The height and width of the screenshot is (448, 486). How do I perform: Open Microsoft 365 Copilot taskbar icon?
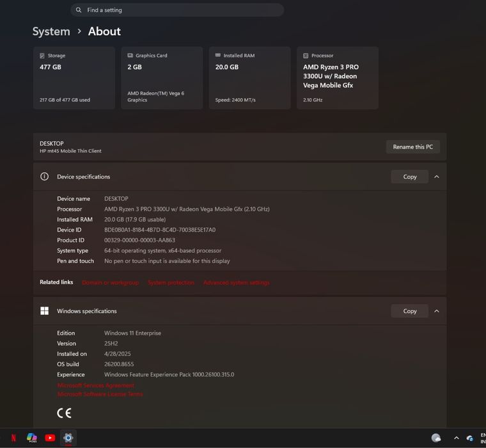(31, 438)
